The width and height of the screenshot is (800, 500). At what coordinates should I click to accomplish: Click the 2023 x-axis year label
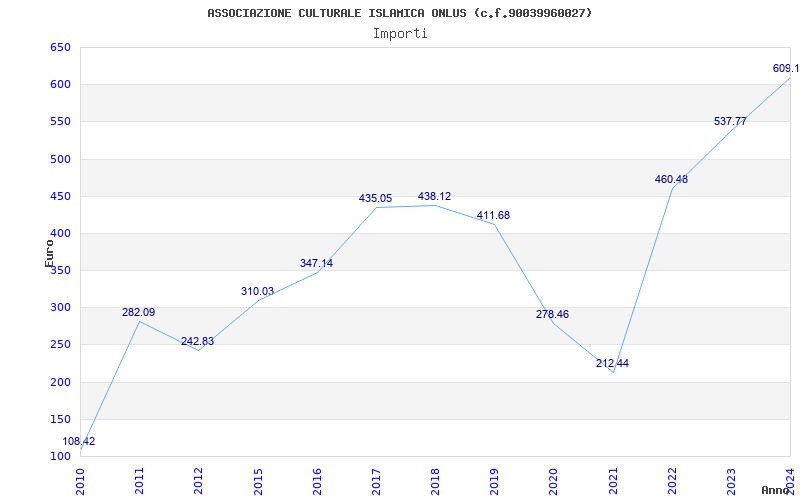732,482
